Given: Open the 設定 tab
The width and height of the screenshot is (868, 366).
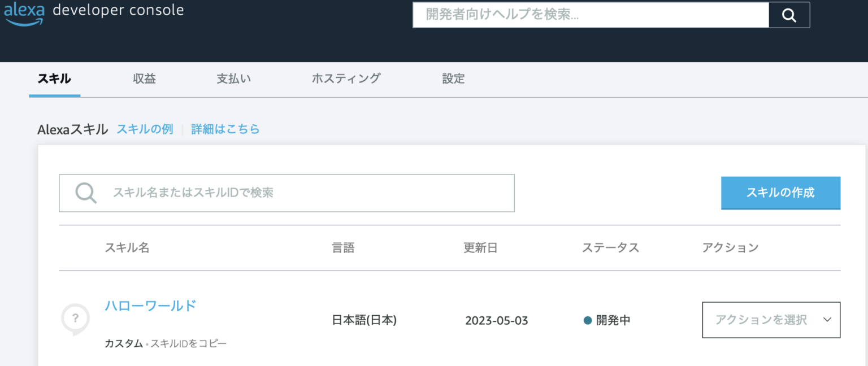Looking at the screenshot, I should click(x=453, y=79).
